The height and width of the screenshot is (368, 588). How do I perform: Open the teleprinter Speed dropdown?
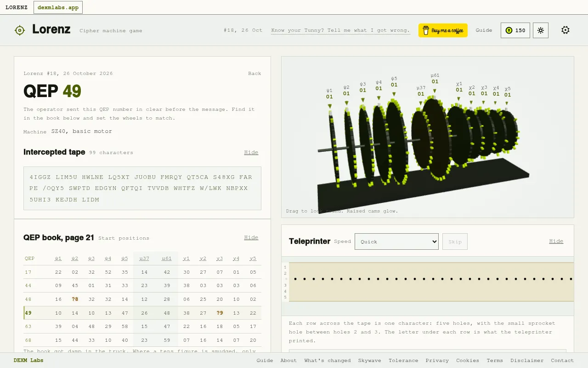coord(396,241)
